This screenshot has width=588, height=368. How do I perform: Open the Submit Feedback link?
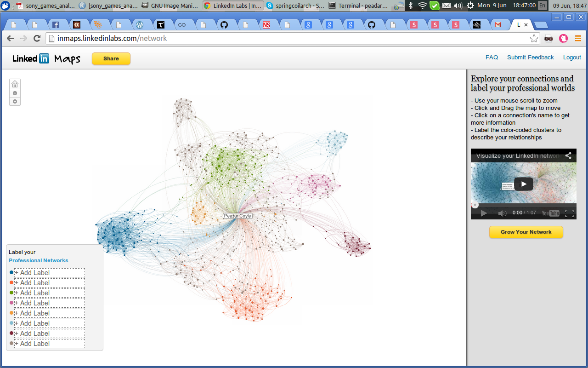click(531, 57)
